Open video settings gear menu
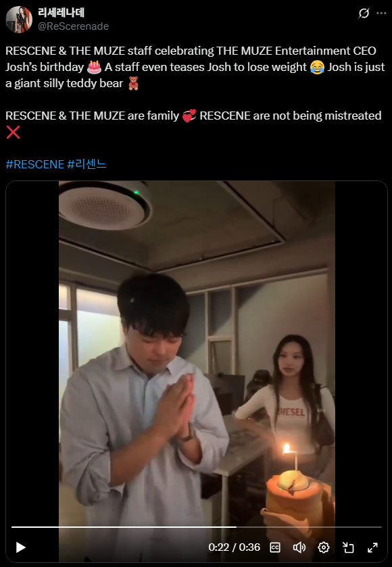Viewport: 392px width, 567px height. point(324,547)
